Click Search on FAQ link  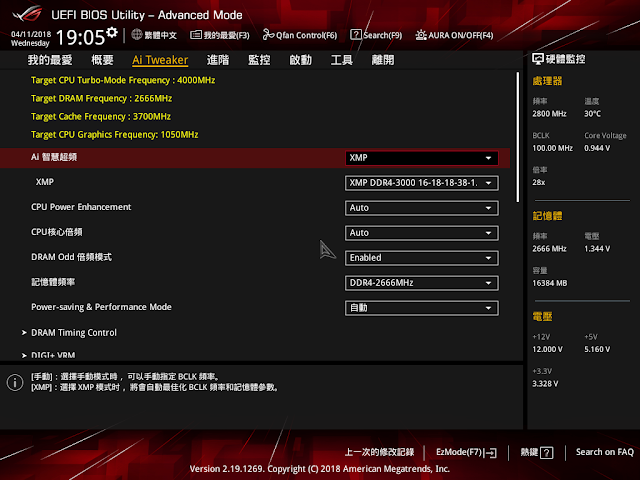(x=604, y=452)
